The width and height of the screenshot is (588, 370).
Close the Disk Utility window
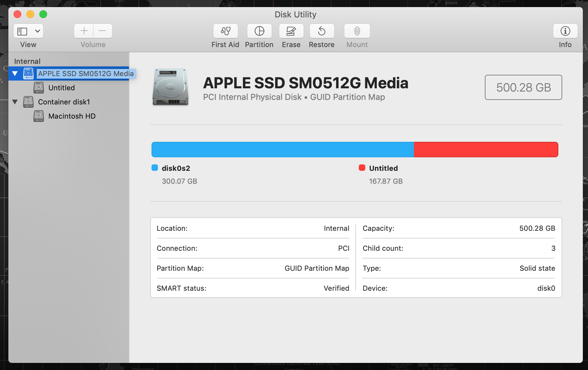(17, 14)
